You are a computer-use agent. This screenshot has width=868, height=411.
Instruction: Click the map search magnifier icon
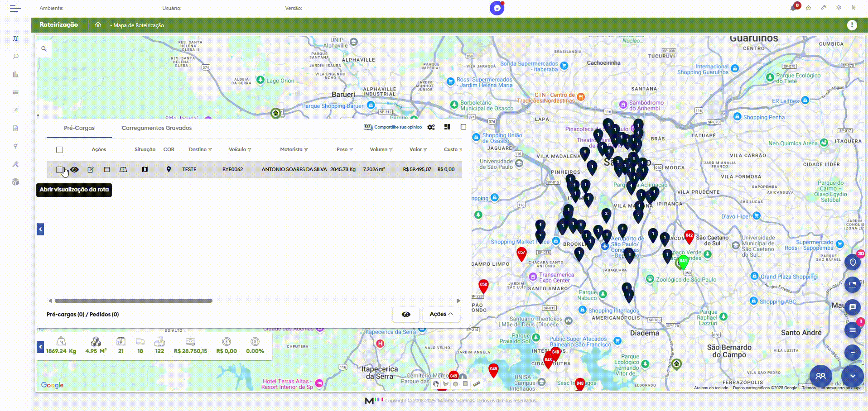tap(44, 49)
